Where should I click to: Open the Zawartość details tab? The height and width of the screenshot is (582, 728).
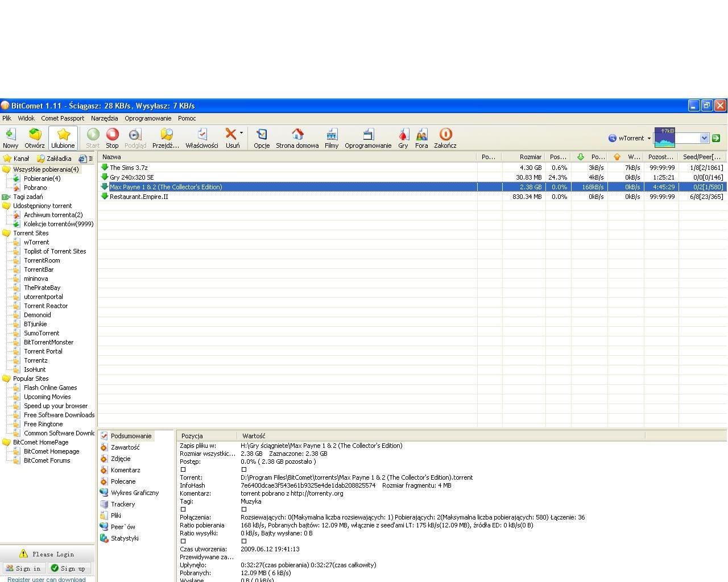coord(125,447)
